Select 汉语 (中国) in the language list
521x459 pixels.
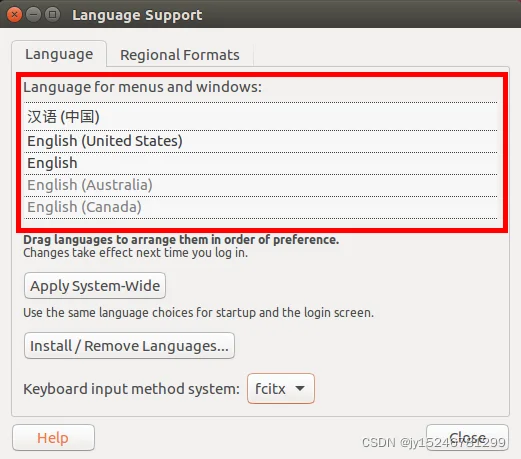point(260,117)
